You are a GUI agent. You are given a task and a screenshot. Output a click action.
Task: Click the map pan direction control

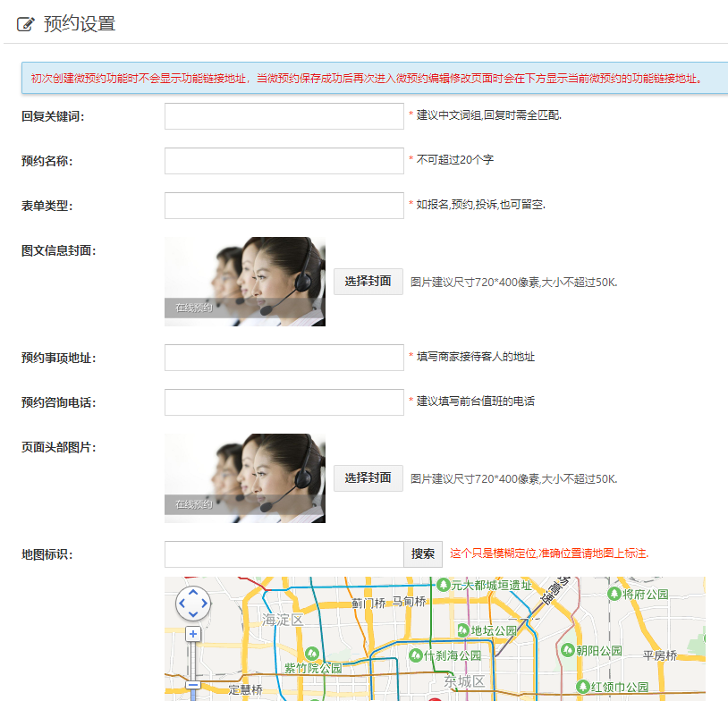[192, 604]
